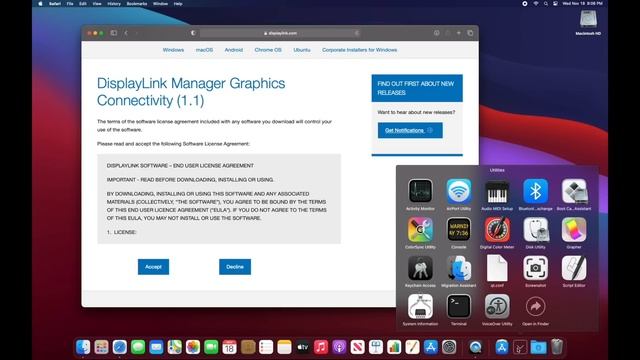Open Podcasts in the Dock

(x=339, y=347)
